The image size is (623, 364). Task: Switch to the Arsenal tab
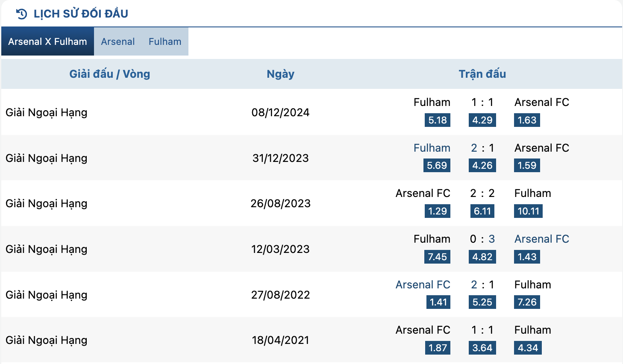click(118, 41)
